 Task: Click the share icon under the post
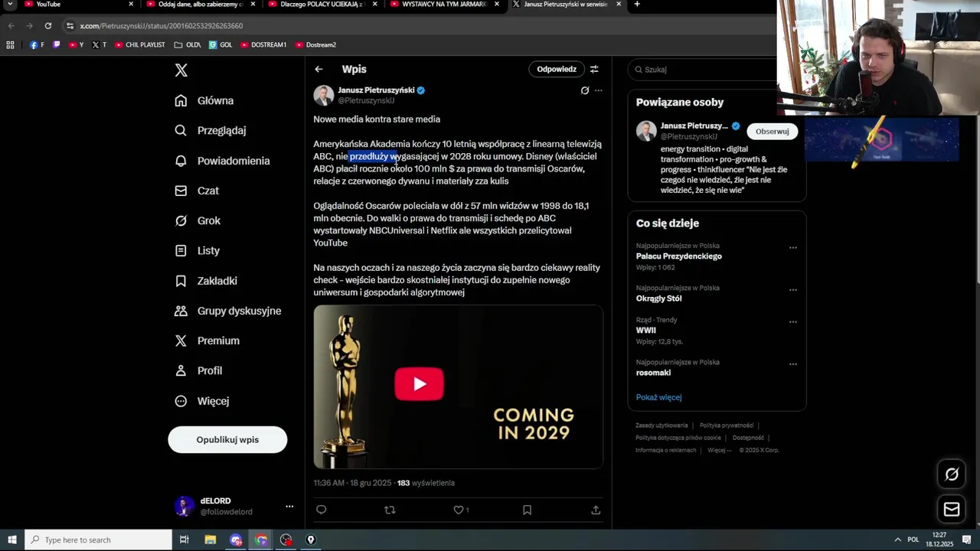(x=596, y=510)
